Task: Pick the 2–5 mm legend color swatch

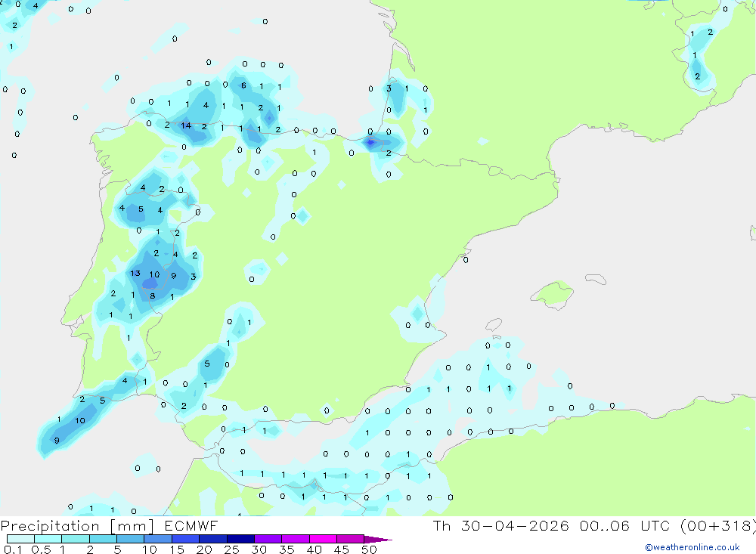Action: click(103, 539)
